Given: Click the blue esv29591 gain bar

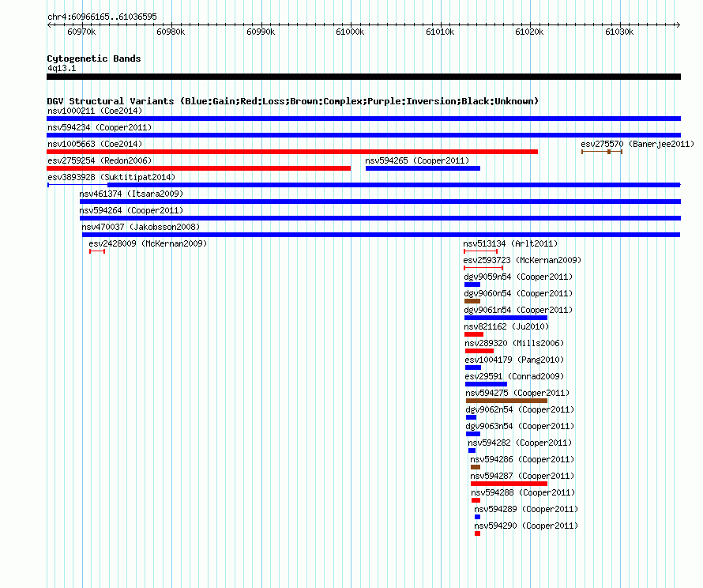Looking at the screenshot, I should [486, 384].
